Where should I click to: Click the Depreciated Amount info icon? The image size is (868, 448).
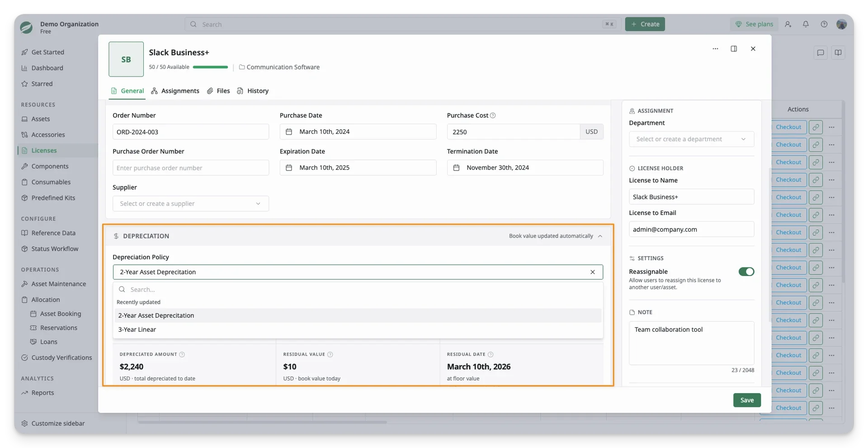(182, 354)
